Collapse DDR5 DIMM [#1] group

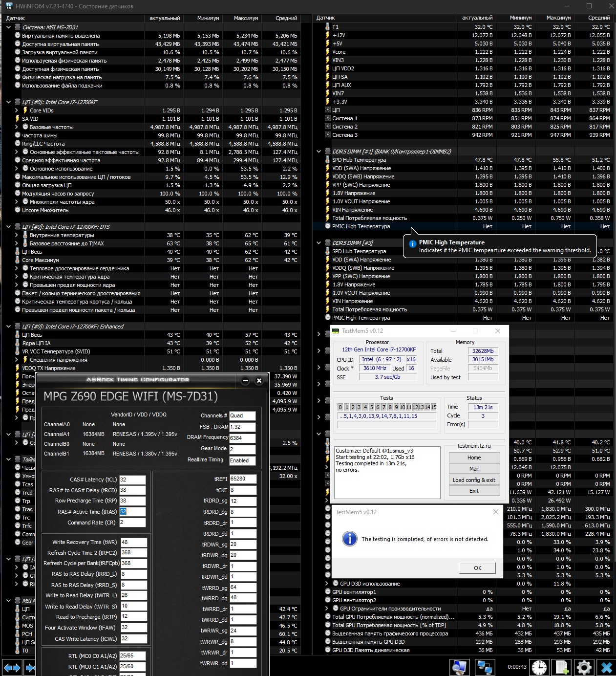coord(319,152)
